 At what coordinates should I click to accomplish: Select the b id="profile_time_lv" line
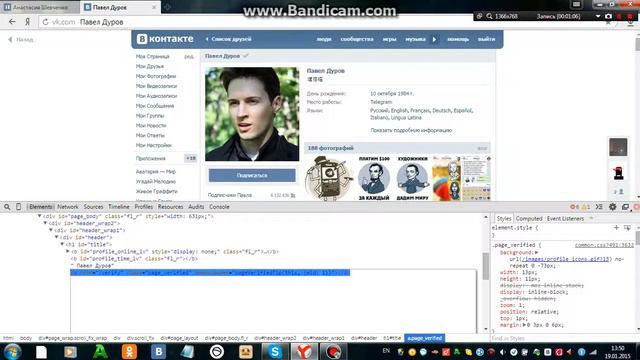click(134, 259)
